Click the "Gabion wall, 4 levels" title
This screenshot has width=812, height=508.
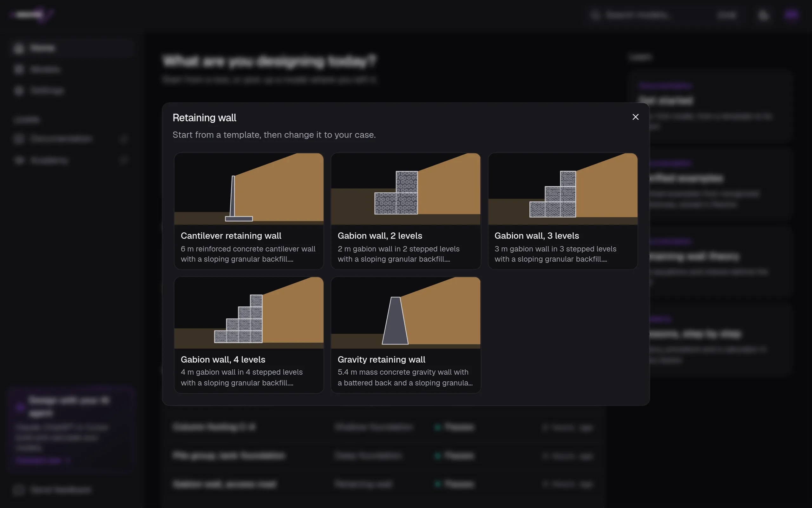pyautogui.click(x=223, y=359)
